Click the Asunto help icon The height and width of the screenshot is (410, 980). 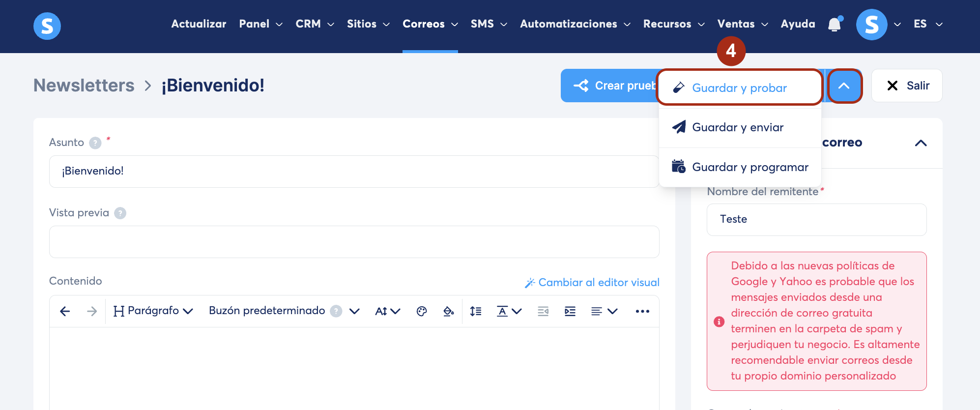tap(95, 143)
